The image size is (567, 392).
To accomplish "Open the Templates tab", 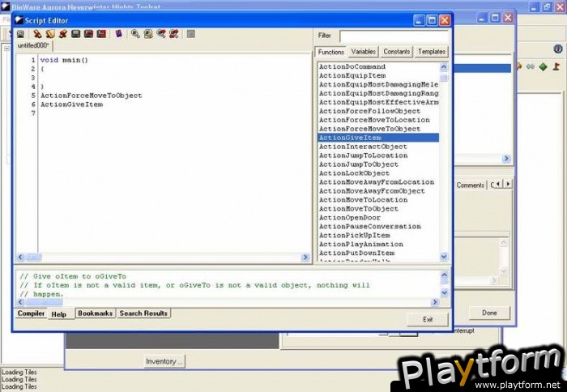I will click(432, 52).
